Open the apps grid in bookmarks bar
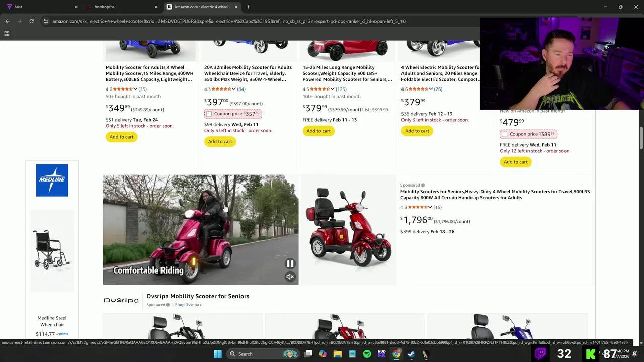 pos(7,33)
